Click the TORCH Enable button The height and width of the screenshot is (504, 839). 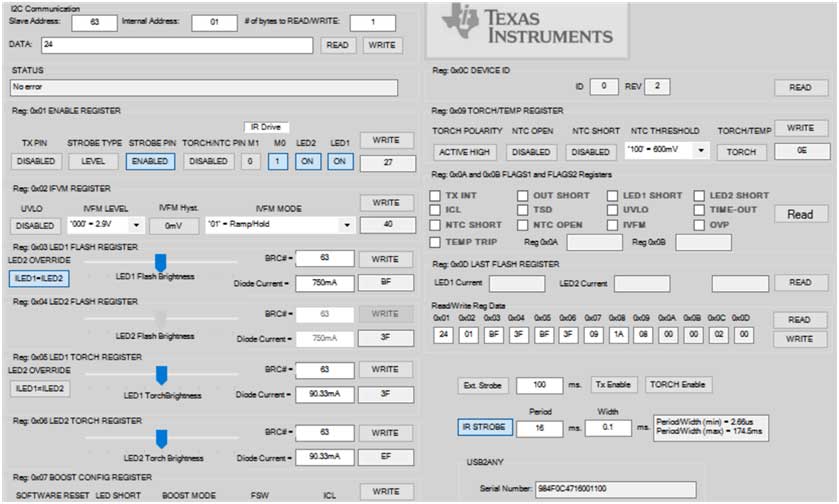[x=678, y=385]
